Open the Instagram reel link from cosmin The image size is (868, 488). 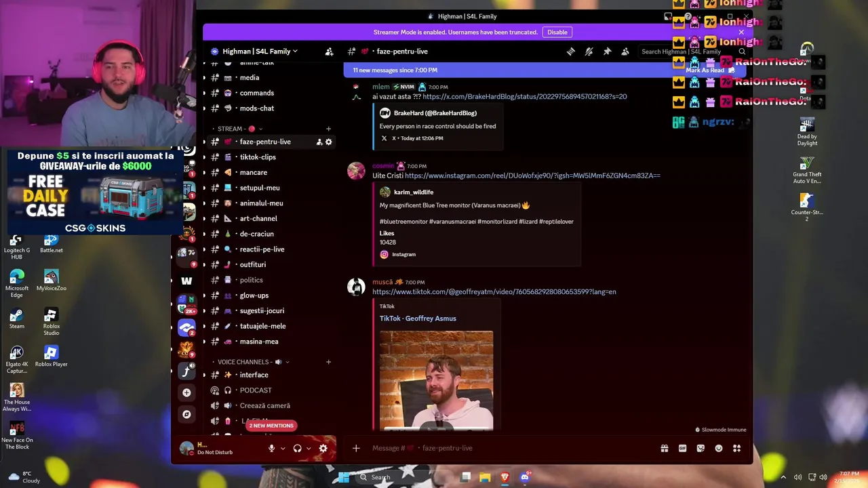pos(532,176)
